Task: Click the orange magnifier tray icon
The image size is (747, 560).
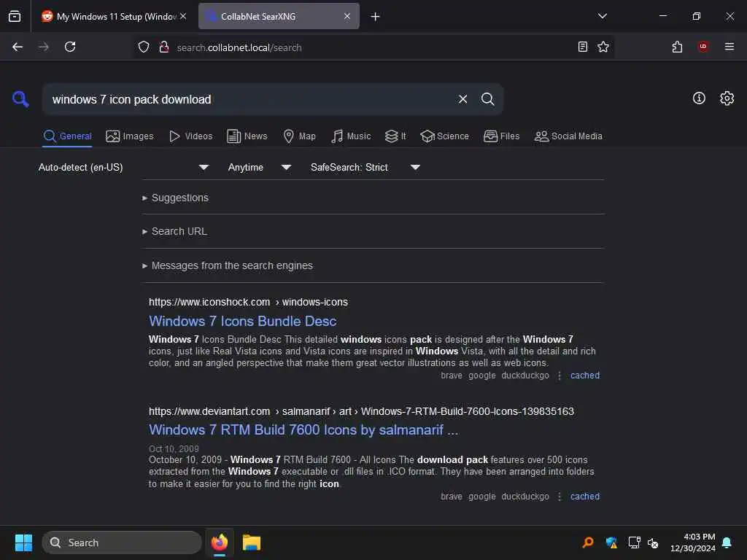Action: (588, 542)
